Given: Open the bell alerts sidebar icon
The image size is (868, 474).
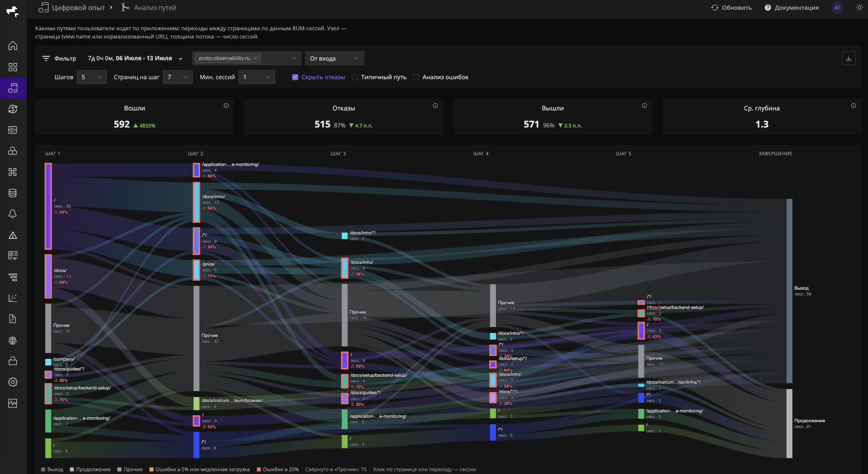Looking at the screenshot, I should 13,214.
